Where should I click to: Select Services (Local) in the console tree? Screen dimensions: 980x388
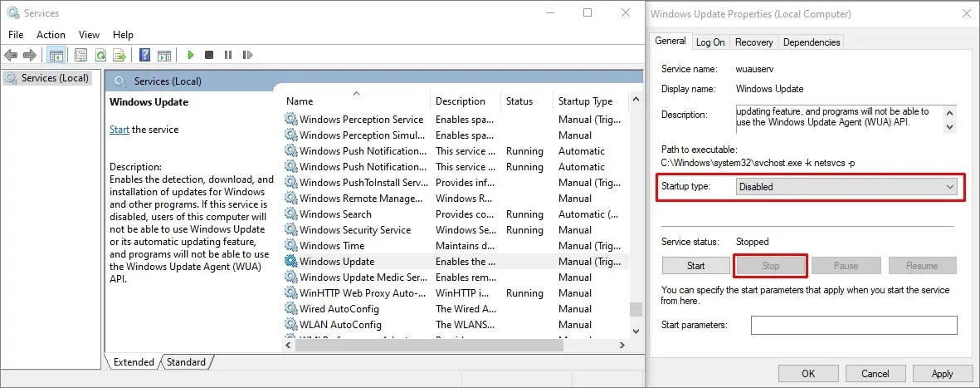(x=48, y=77)
